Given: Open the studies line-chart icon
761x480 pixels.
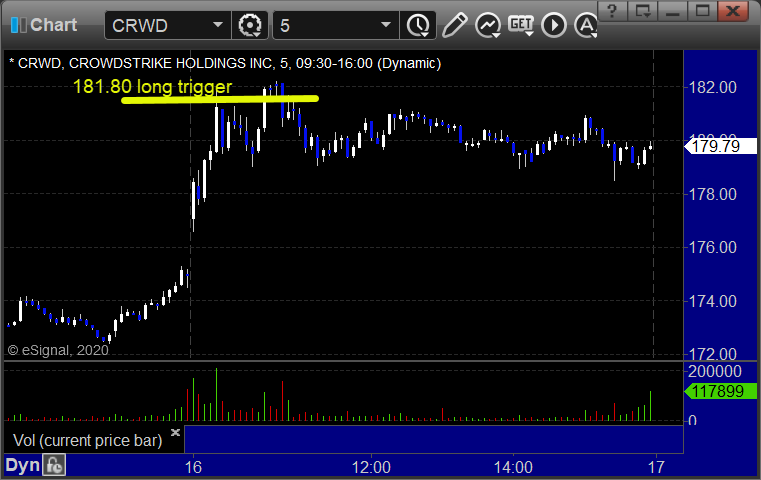Looking at the screenshot, I should pyautogui.click(x=488, y=25).
